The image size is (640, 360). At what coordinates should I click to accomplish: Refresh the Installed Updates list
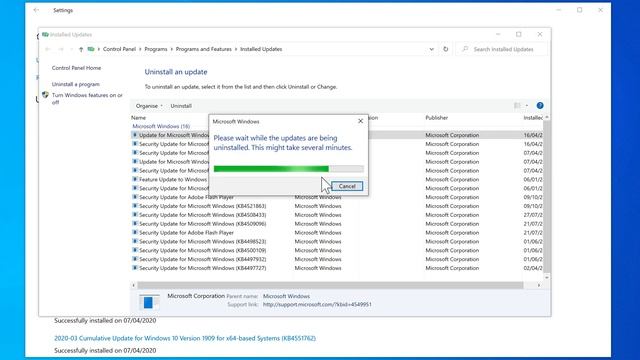(x=445, y=49)
